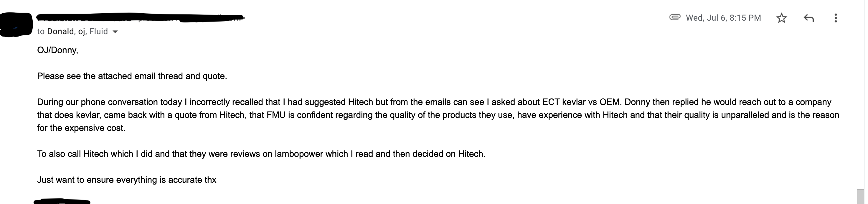
Task: Click the 'Please see the attached email thread' line
Action: (132, 76)
